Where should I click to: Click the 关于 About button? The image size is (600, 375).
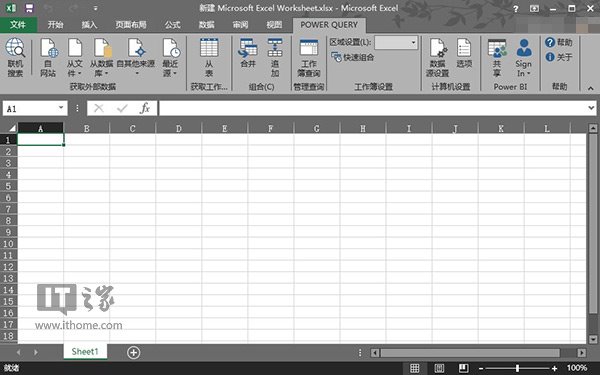559,57
